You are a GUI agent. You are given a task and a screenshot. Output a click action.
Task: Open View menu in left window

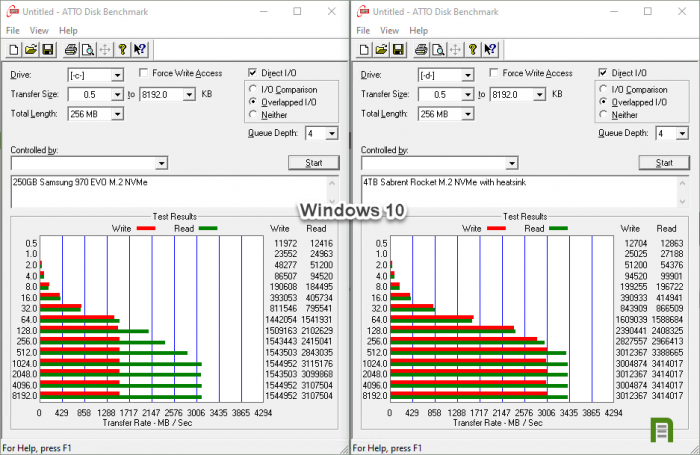[x=39, y=30]
